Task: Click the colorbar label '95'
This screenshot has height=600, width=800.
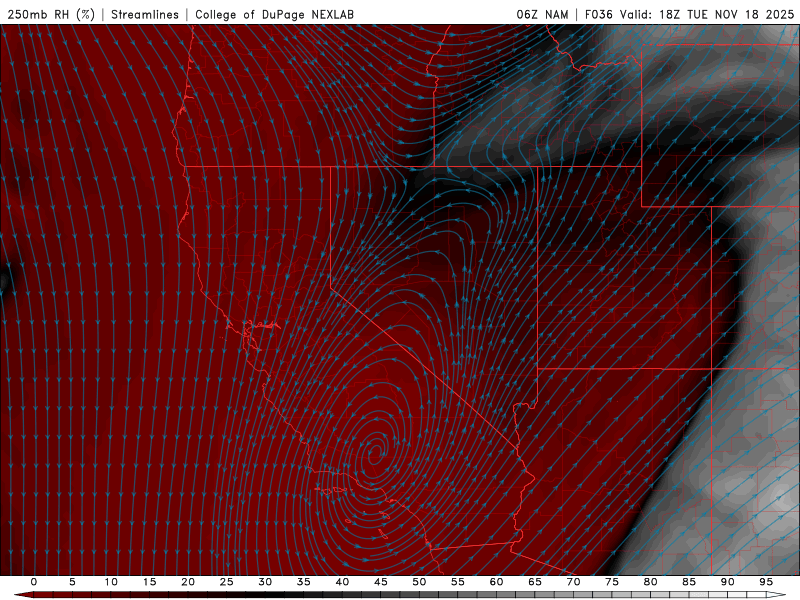Action: click(766, 582)
